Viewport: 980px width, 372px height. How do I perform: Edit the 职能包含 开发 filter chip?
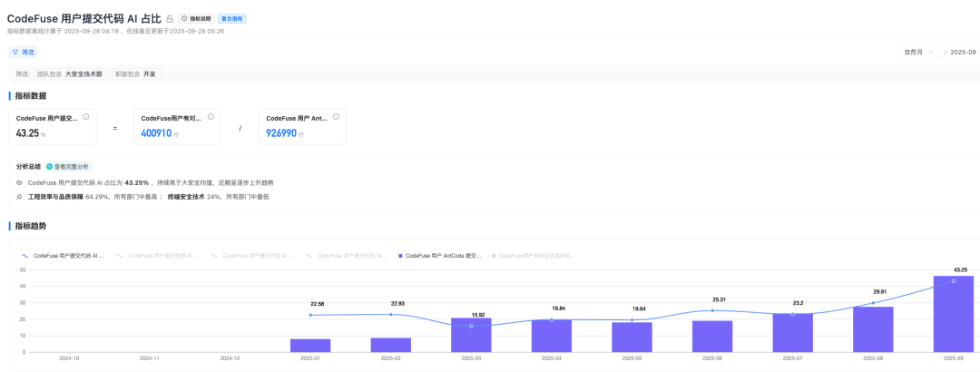[136, 73]
